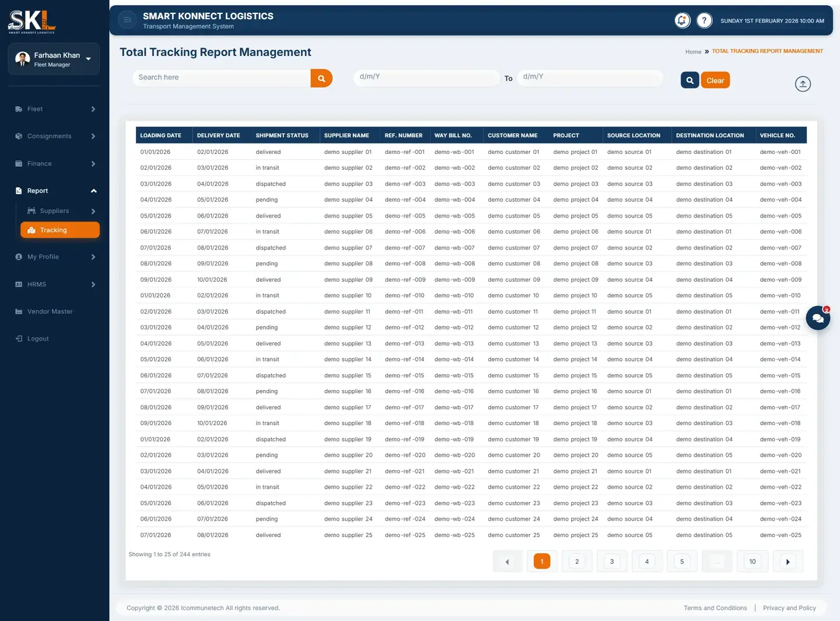The width and height of the screenshot is (840, 621).
Task: Go to previous page arrow in pagination
Action: click(x=507, y=562)
